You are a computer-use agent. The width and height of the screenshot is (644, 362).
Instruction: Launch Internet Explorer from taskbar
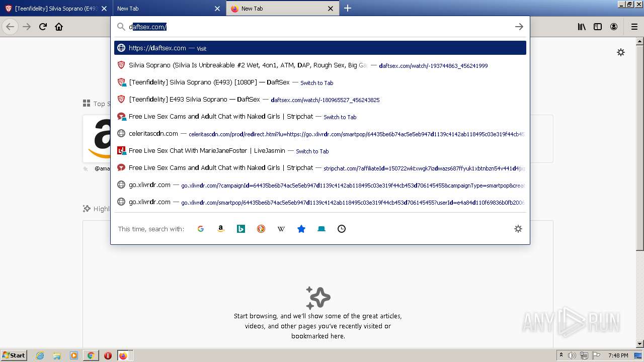tap(40, 355)
